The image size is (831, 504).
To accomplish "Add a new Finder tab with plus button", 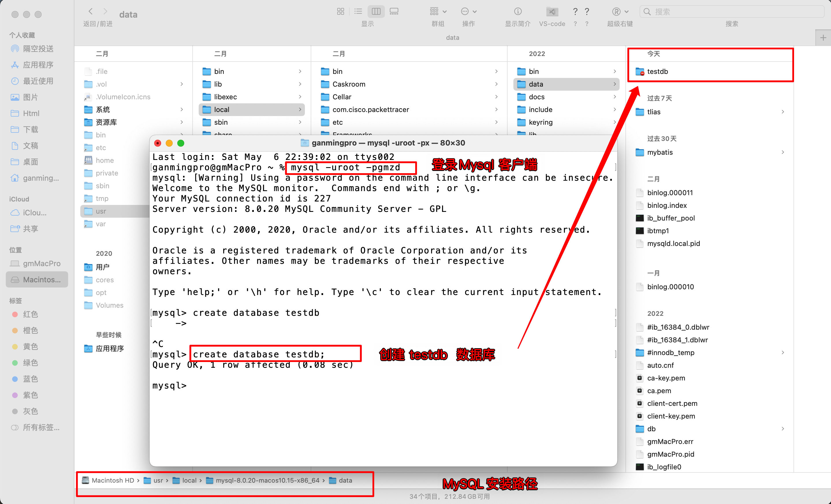I will pos(823,38).
